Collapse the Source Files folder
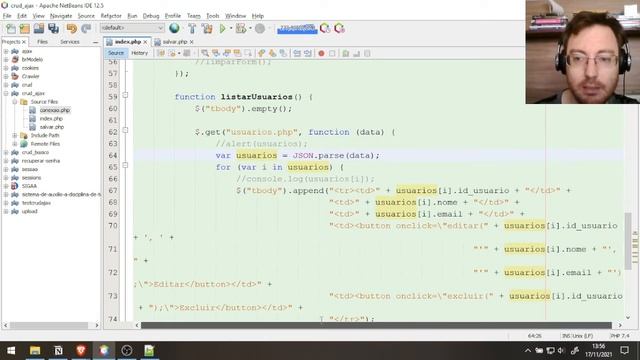640x360 pixels. (x=14, y=102)
